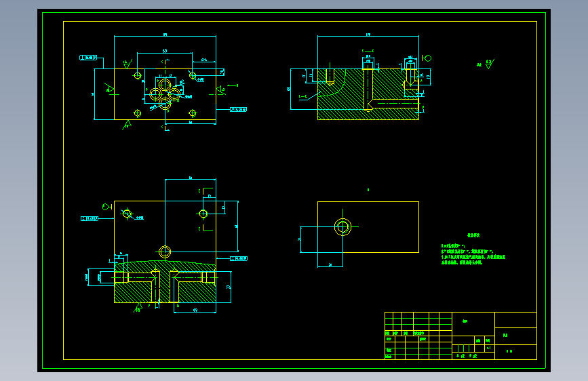The image size is (588, 381).
Task: Click the lower-right mounting hole in the top-left view
Action: 193,113
